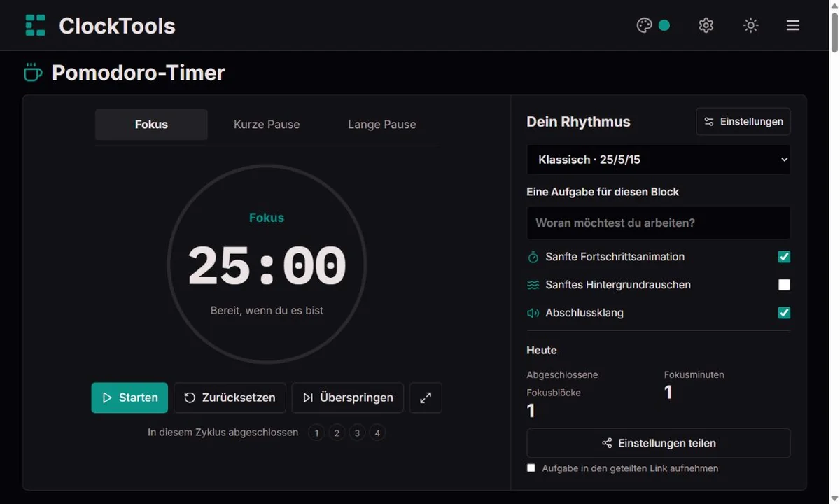Screen dimensions: 840x504
Task: Open the hamburger menu
Action: [792, 25]
